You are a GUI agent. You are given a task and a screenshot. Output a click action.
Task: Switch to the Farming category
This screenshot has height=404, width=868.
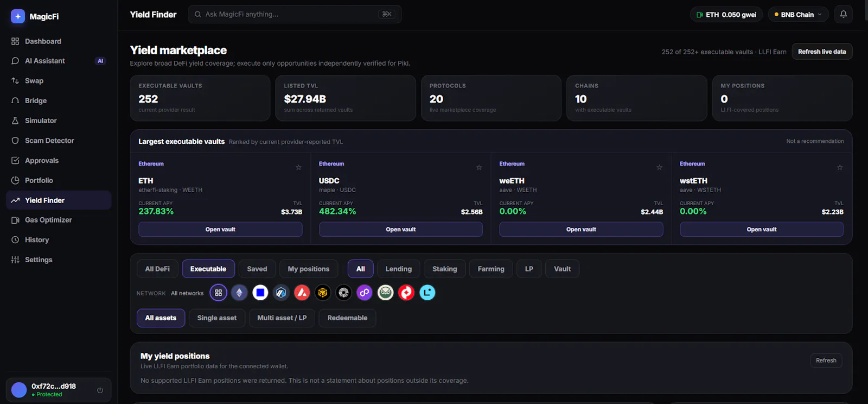tap(491, 269)
